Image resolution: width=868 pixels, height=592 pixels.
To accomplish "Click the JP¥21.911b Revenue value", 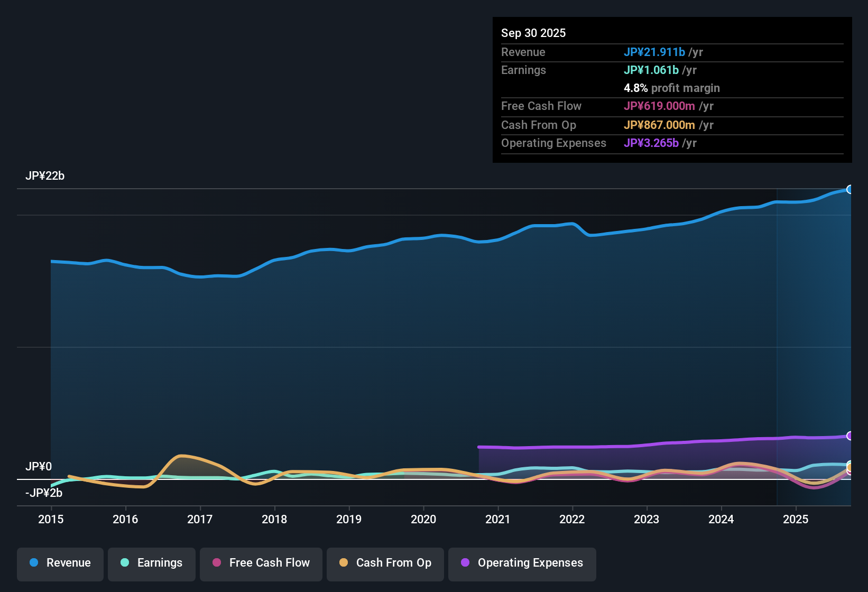I will (x=655, y=52).
